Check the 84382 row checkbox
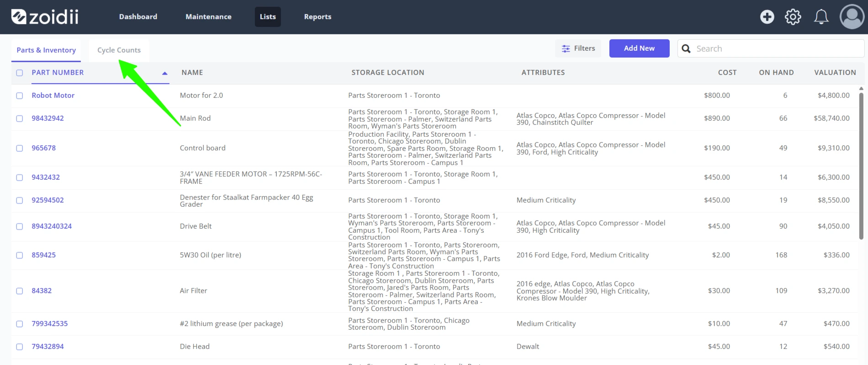 pos(20,291)
